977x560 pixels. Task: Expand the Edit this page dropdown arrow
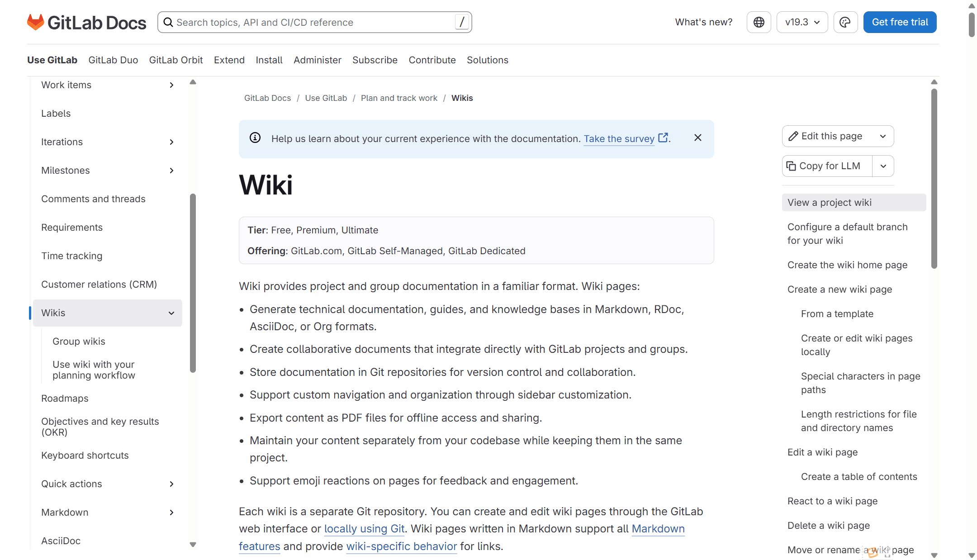(883, 136)
